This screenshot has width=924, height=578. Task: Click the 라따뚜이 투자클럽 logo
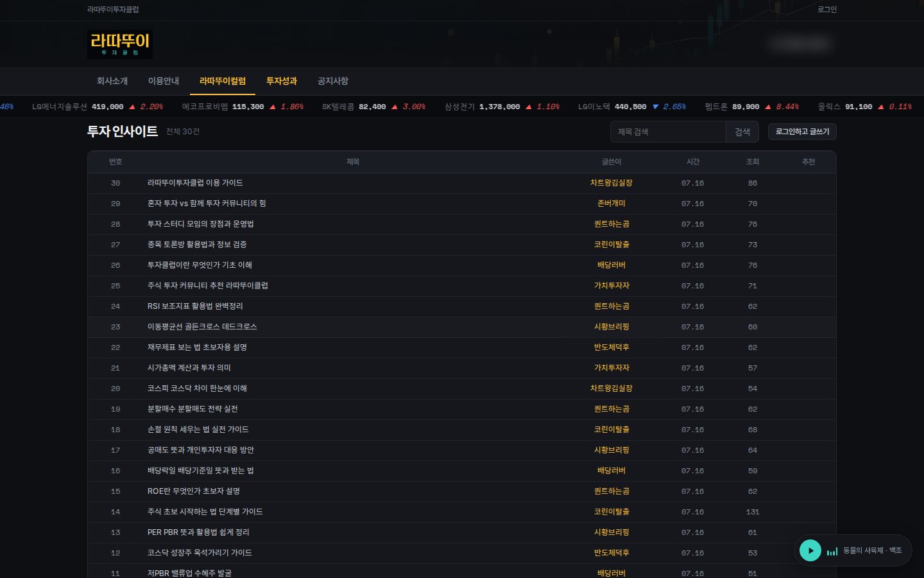120,44
